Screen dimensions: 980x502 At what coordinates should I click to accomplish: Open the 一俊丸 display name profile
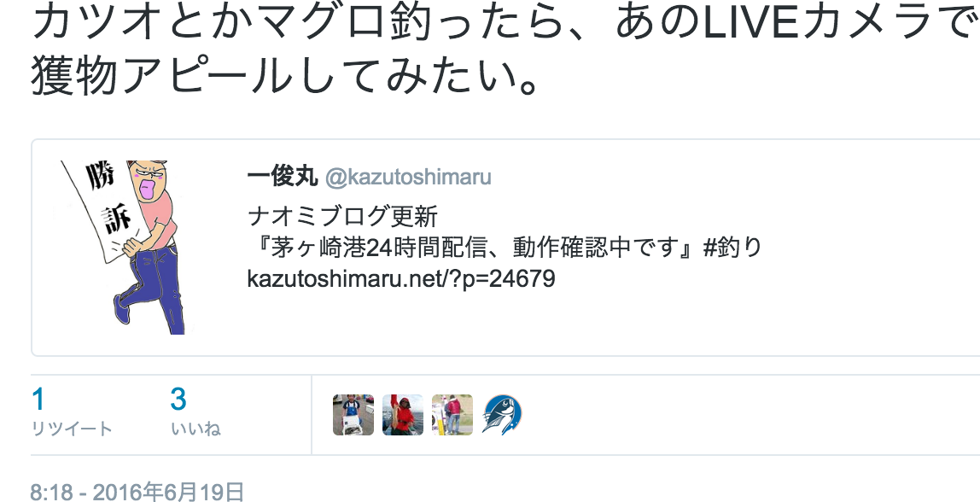pos(283,177)
